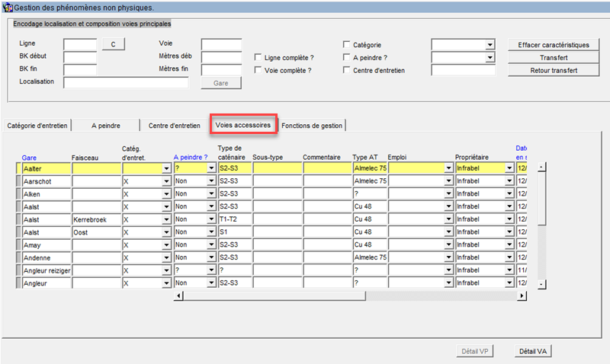The image size is (610, 364).
Task: Click the horizontal scrollbar thumb under table
Action: (274, 296)
